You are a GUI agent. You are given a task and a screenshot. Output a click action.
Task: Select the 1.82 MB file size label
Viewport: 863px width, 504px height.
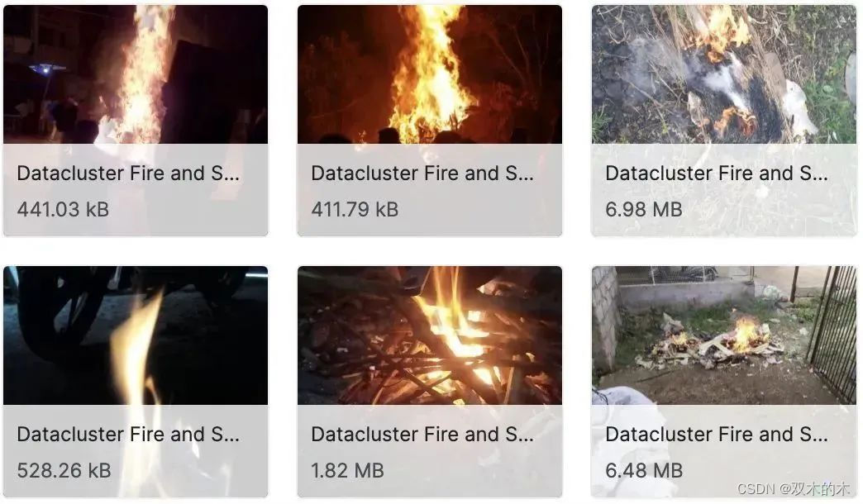[347, 470]
